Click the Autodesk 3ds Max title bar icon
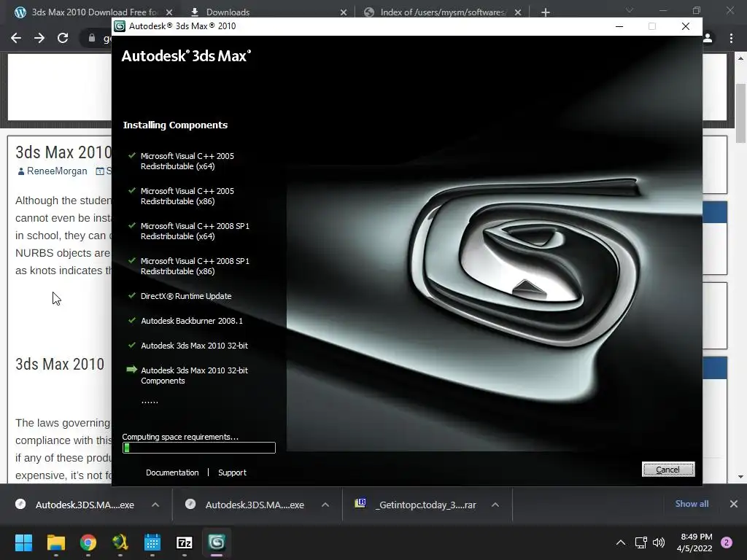The height and width of the screenshot is (560, 747). click(120, 26)
